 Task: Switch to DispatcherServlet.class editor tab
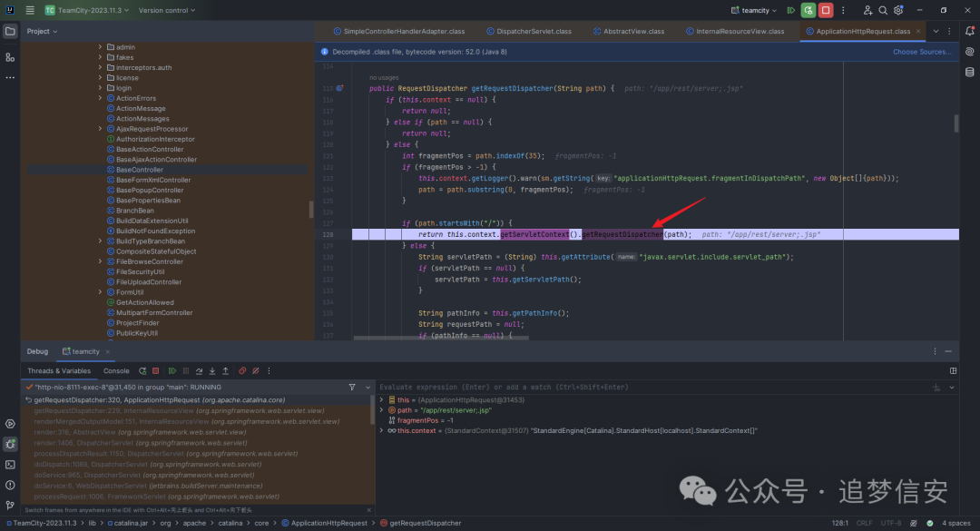point(533,31)
